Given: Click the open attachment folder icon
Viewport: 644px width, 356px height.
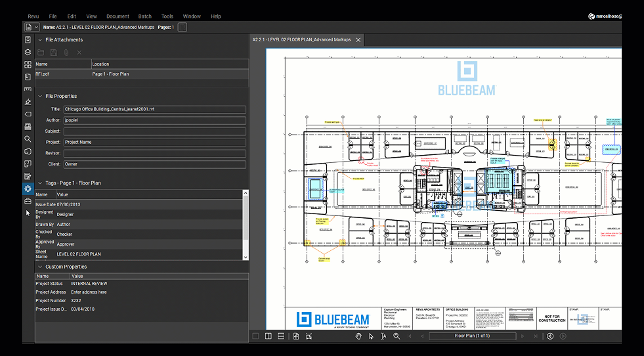Looking at the screenshot, I should (x=41, y=53).
